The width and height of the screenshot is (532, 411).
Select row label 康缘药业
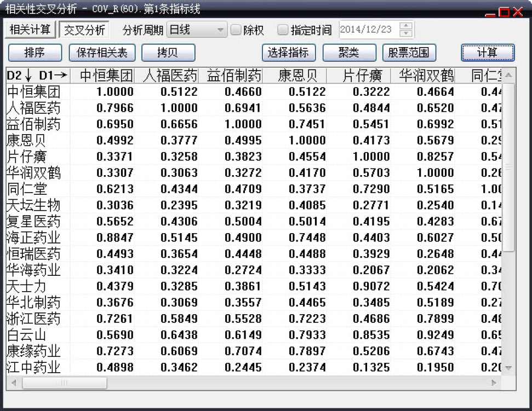33,351
